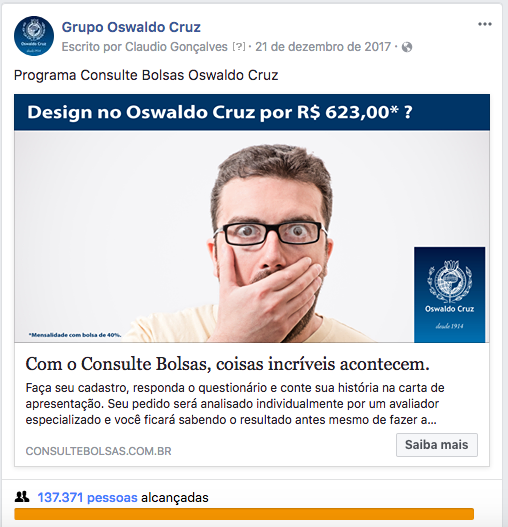Click the [?] help icon beside Claudio Gonçalves
Screen dimensions: 508x527
tap(239, 47)
